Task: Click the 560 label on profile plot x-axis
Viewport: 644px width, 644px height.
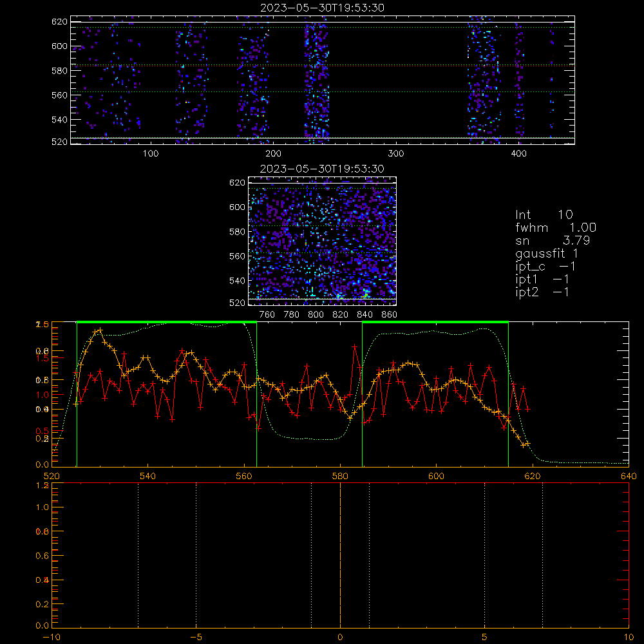Action: pos(244,477)
